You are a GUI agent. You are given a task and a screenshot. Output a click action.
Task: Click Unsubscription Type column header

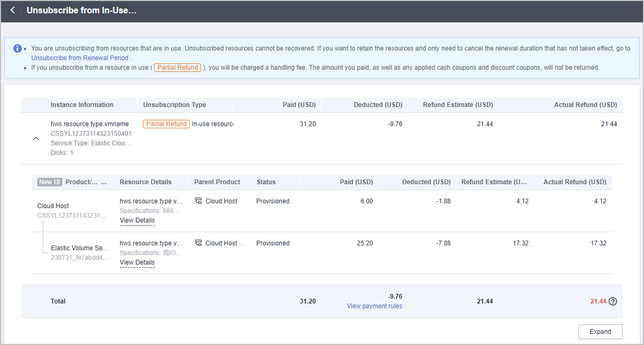click(x=174, y=105)
